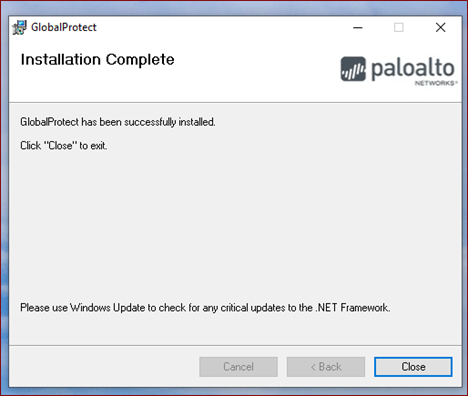Click the Palo Alto Networks square logo symbol
468x396 pixels.
point(353,69)
